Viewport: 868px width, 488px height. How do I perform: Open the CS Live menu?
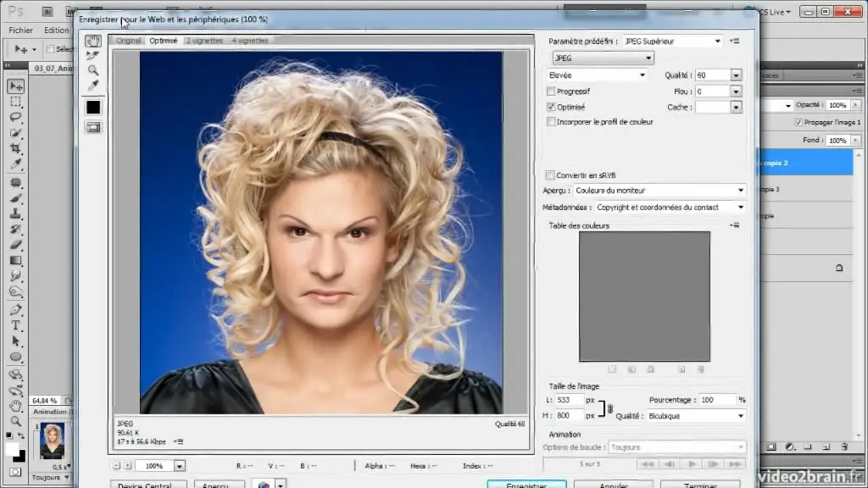[x=775, y=12]
